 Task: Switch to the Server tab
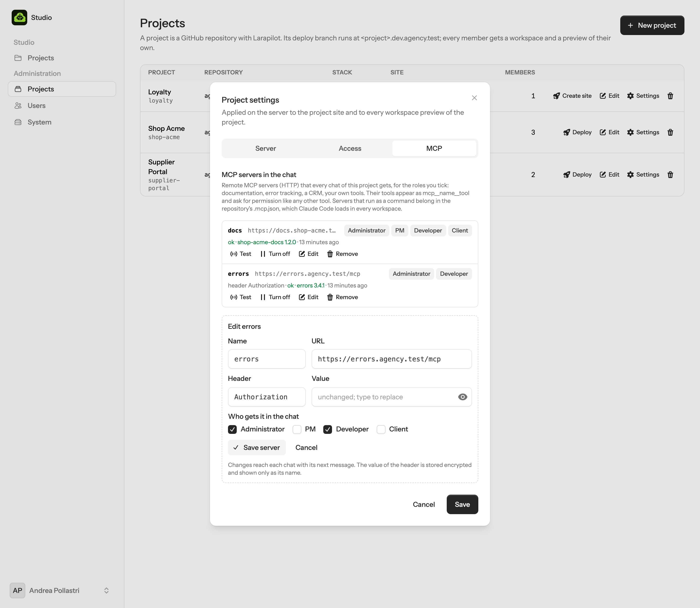(266, 148)
